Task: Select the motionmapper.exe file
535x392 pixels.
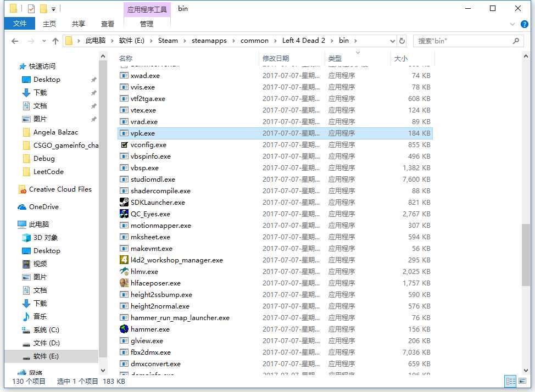Action: [275, 226]
